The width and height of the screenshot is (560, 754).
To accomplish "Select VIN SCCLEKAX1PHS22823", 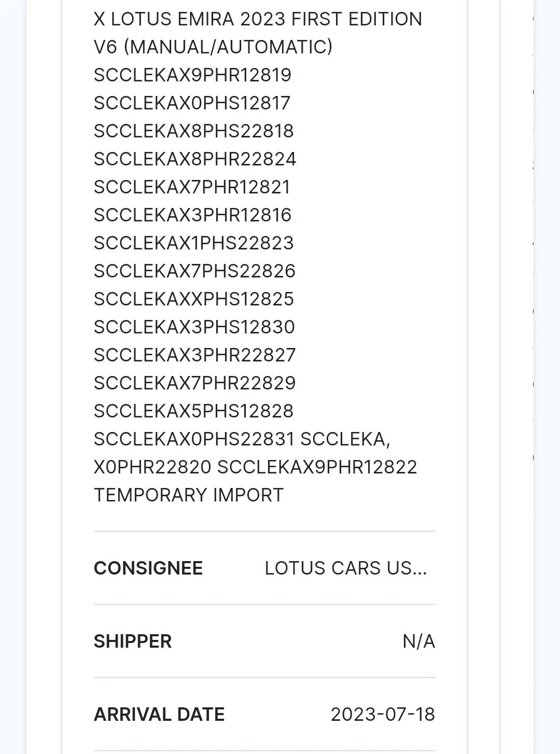I will click(x=193, y=243).
